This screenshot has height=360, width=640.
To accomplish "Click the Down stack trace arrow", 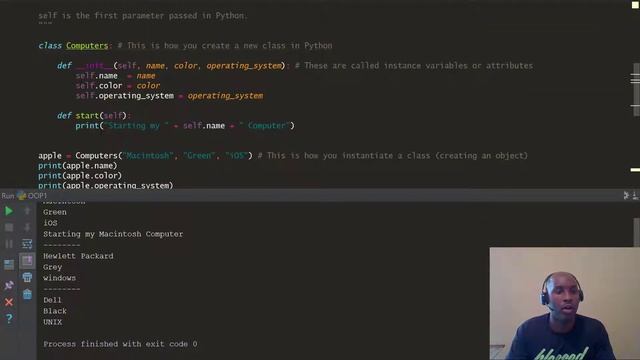I will (27, 228).
